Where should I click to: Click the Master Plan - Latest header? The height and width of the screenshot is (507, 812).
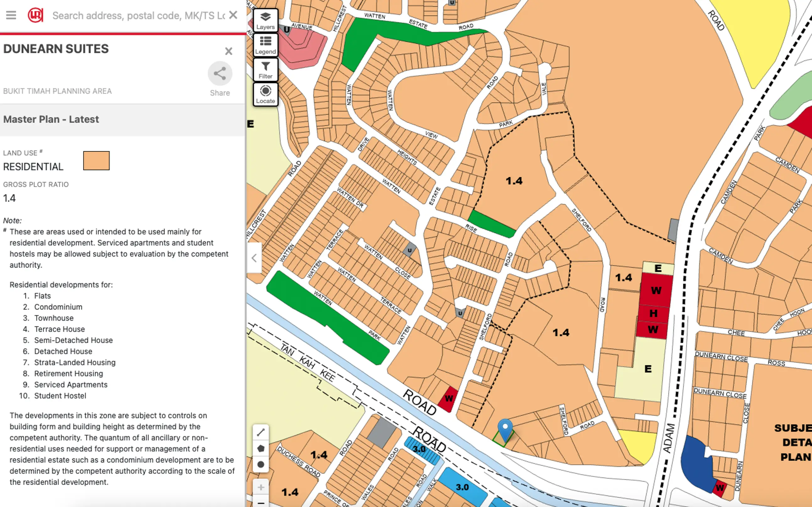tap(51, 119)
